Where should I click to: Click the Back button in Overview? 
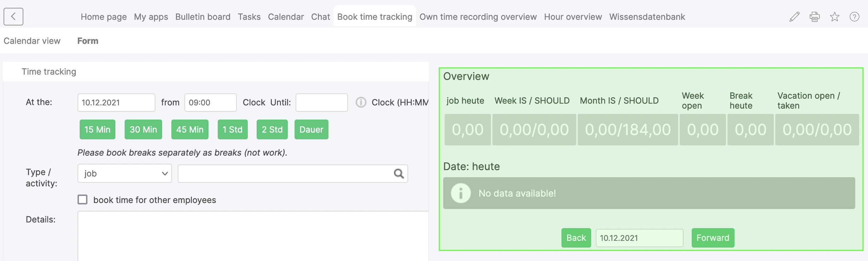point(576,238)
